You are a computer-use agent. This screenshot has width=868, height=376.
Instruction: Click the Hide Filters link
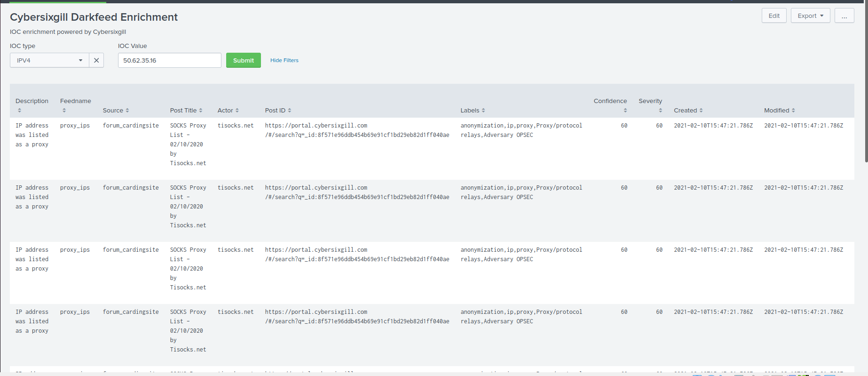click(x=284, y=60)
